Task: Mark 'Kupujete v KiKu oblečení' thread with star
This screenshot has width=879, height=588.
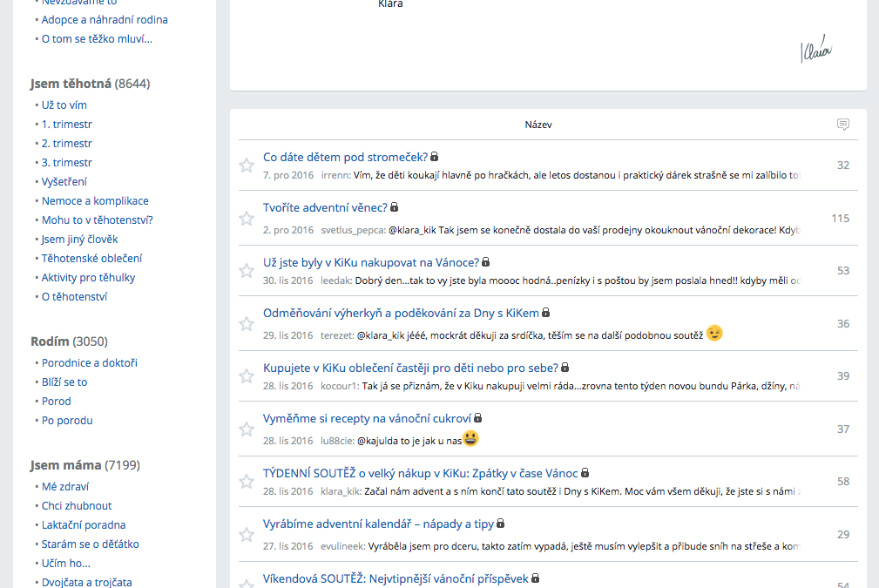Action: (x=247, y=376)
